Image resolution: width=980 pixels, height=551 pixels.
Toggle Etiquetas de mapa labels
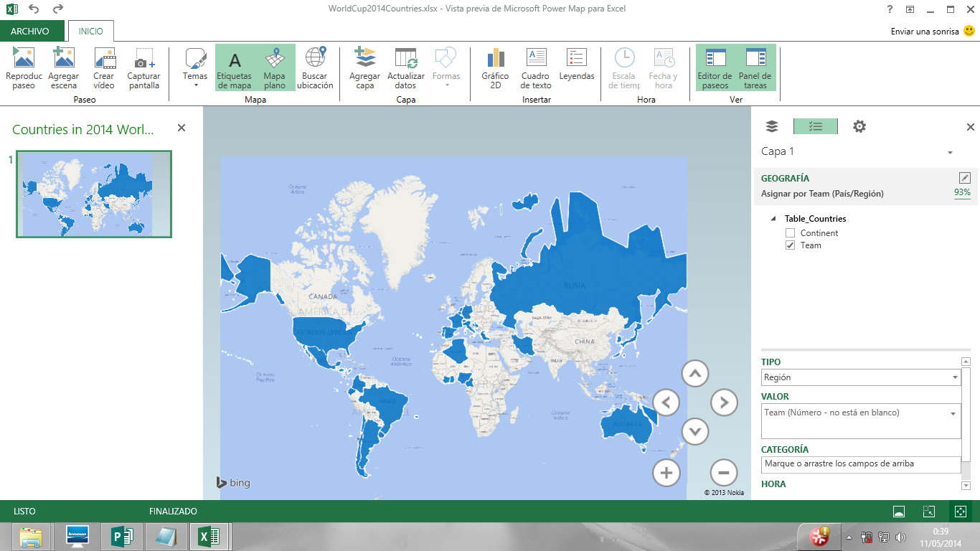pyautogui.click(x=235, y=68)
